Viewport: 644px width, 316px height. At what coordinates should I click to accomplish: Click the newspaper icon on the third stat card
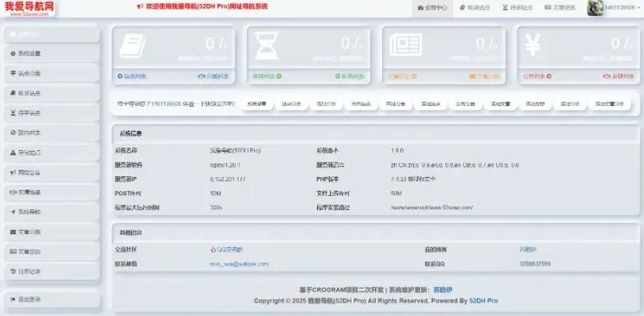(x=406, y=44)
